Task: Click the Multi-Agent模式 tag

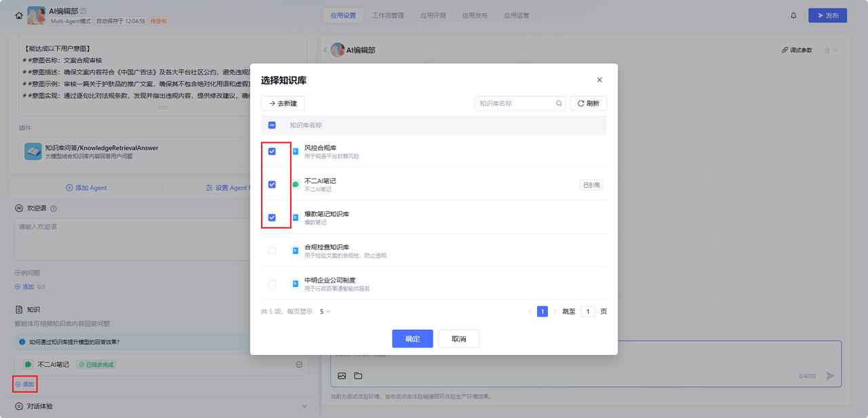Action: point(71,21)
